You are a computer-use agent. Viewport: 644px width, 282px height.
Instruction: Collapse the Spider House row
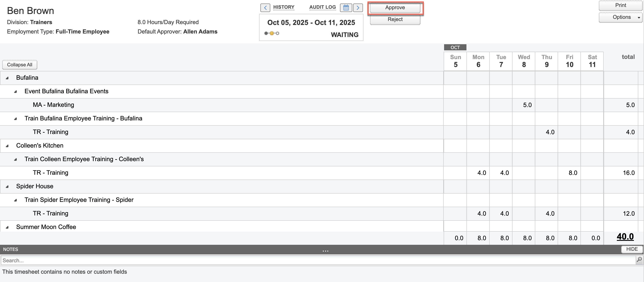(x=7, y=186)
